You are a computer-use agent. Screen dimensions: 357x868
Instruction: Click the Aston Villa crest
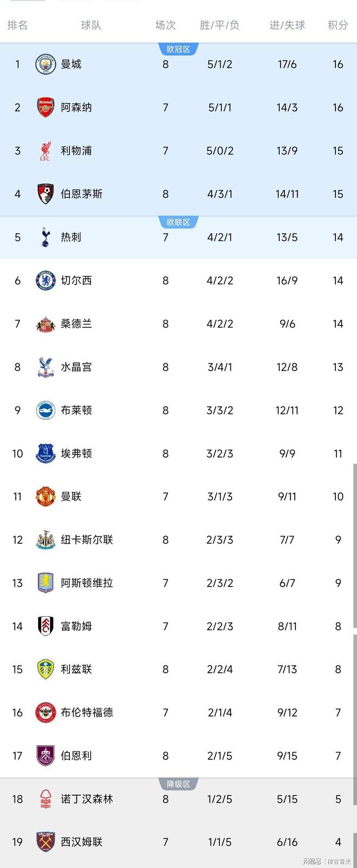45,583
